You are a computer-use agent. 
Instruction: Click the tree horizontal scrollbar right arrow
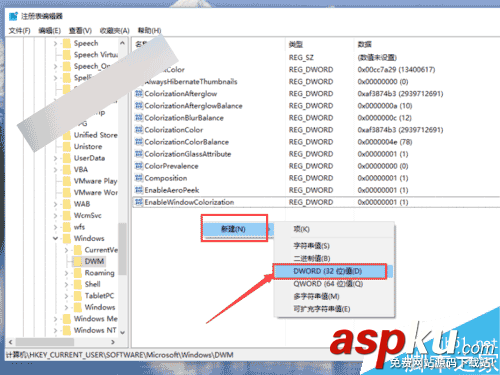[113, 342]
